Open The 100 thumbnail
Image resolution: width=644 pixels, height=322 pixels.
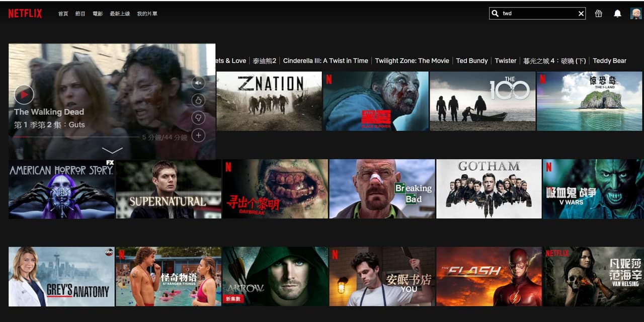[482, 101]
